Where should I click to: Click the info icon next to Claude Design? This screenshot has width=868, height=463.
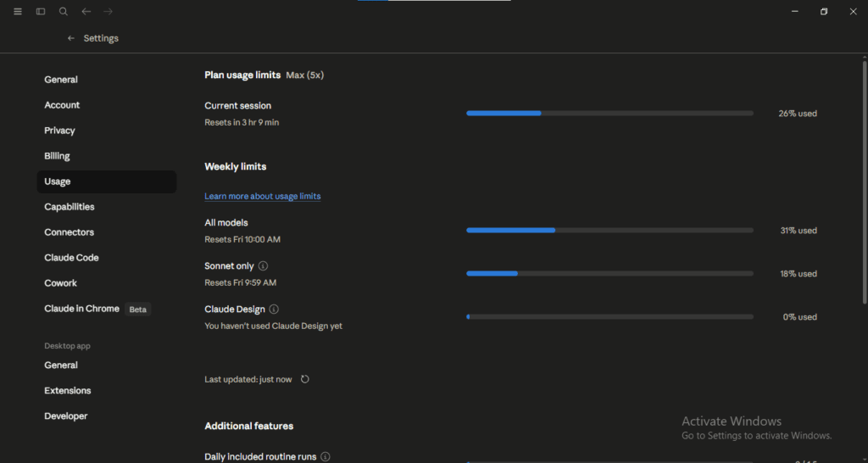coord(274,309)
